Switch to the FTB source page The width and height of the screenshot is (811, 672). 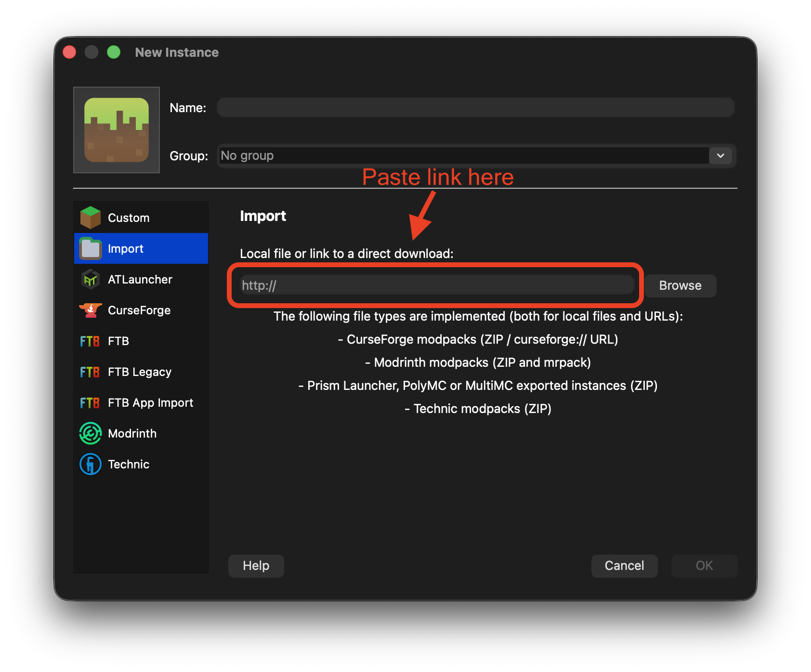coord(118,341)
